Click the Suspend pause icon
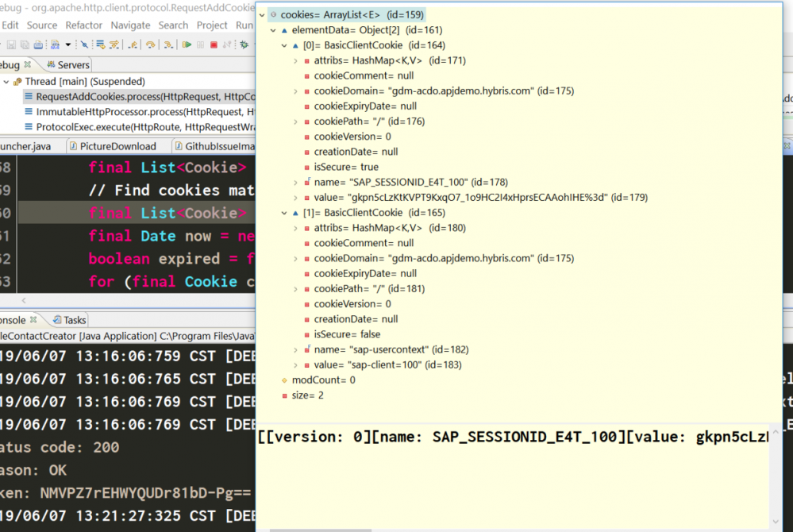This screenshot has height=532, width=793. 200,45
